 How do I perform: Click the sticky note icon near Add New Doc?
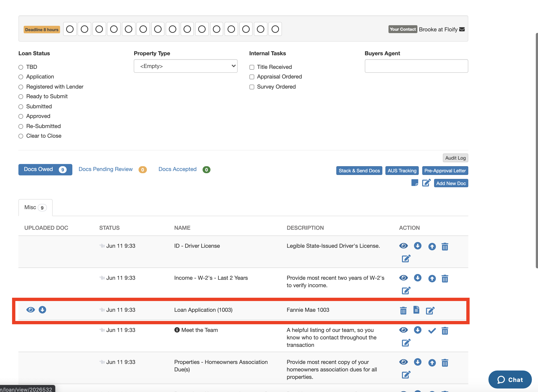pyautogui.click(x=414, y=183)
